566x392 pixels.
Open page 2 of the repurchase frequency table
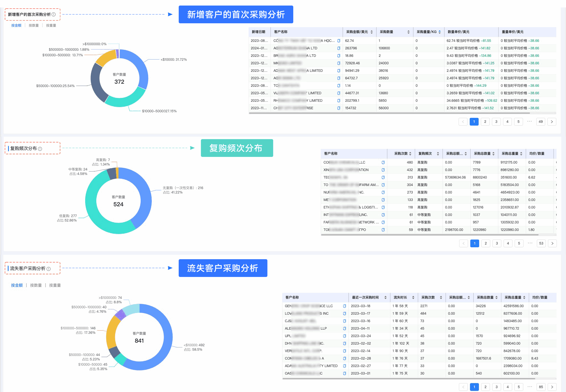tap(486, 243)
